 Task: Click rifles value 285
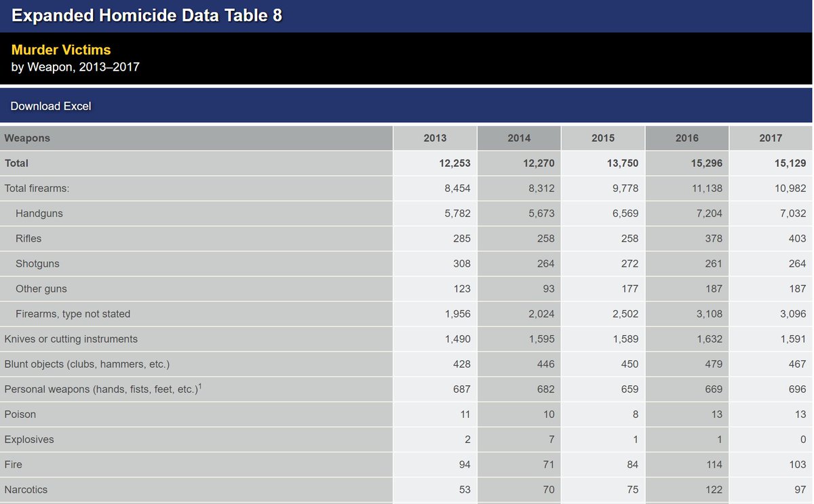tap(462, 238)
